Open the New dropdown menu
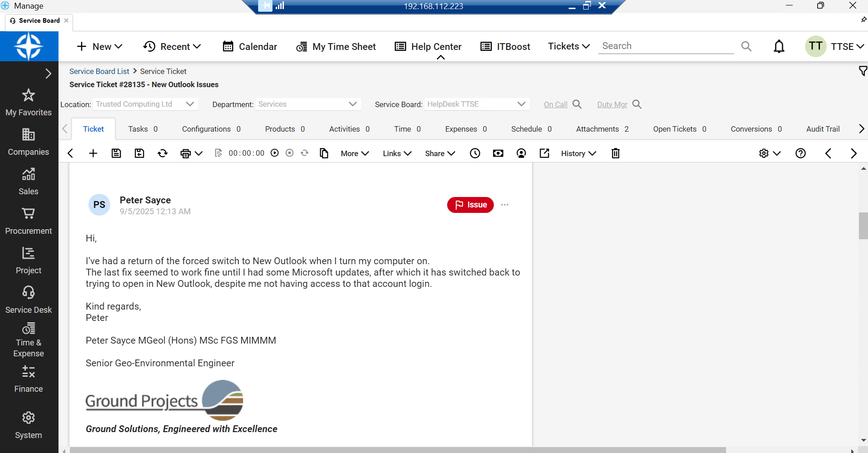Image resolution: width=868 pixels, height=453 pixels. point(100,46)
